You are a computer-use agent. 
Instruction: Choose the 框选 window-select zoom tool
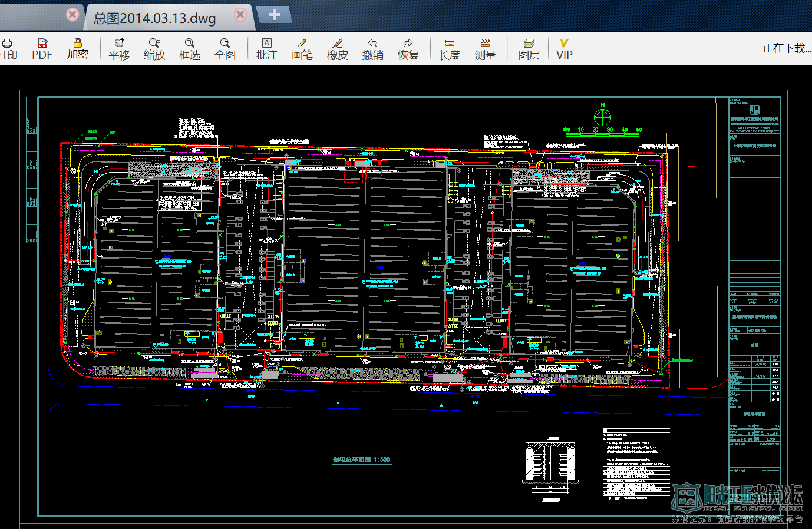pos(190,49)
